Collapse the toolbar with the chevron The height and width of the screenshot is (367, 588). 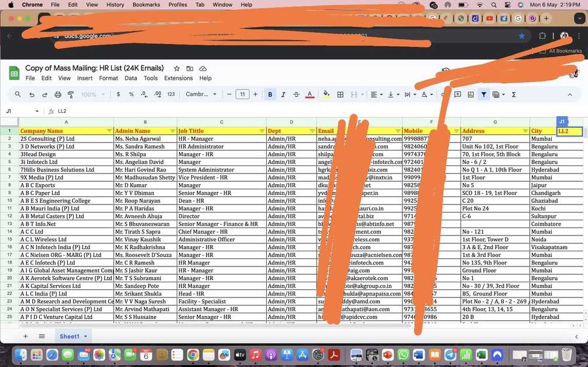click(570, 95)
